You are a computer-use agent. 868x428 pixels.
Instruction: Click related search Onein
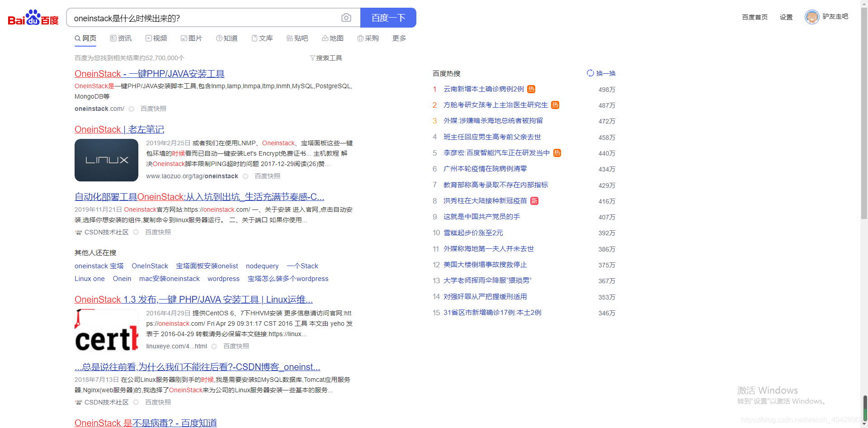(x=122, y=279)
